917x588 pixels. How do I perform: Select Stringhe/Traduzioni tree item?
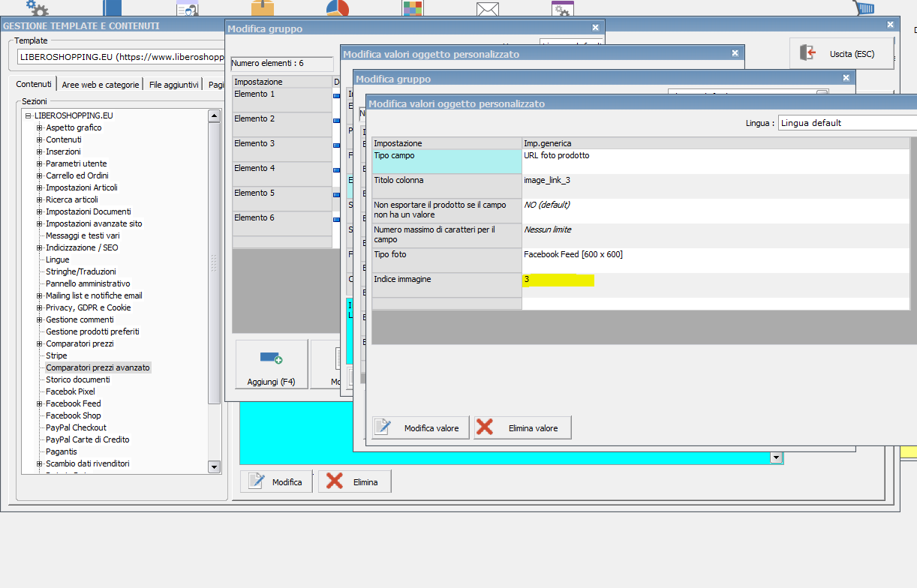(80, 271)
